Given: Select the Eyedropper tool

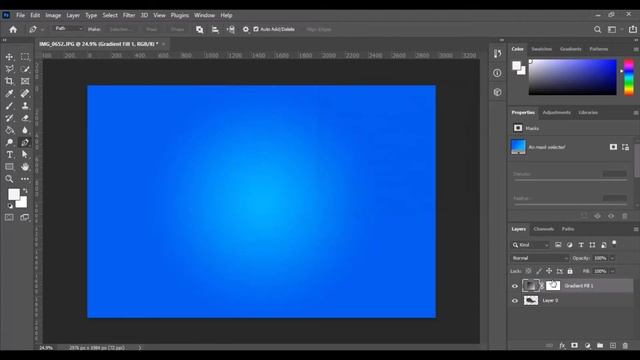Looking at the screenshot, I should 9,93.
